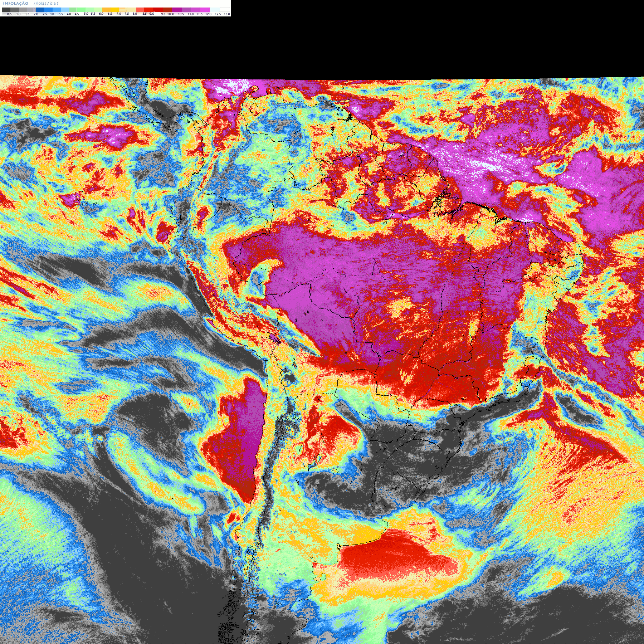Click the satellite insolation map image
The height and width of the screenshot is (644, 644).
322,360
